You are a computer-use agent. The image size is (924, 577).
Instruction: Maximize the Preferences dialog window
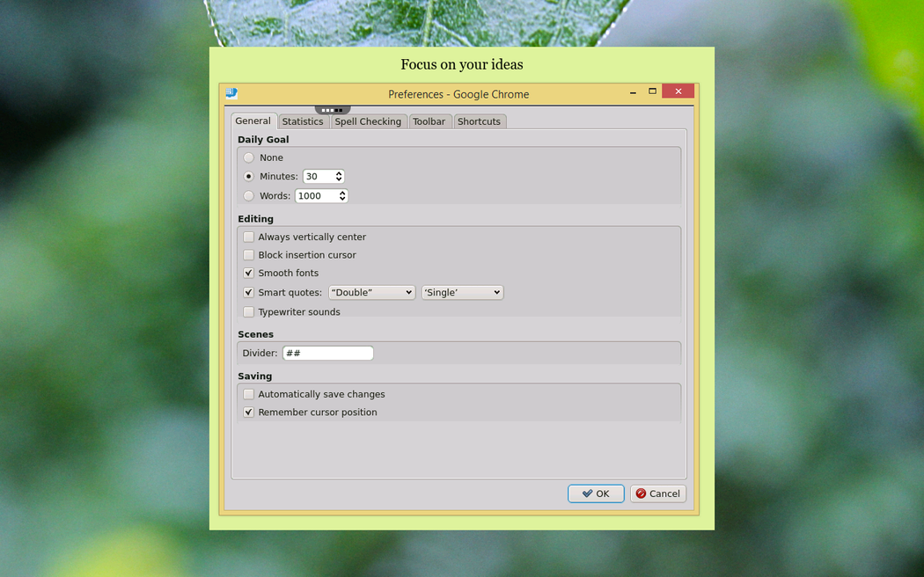[652, 91]
